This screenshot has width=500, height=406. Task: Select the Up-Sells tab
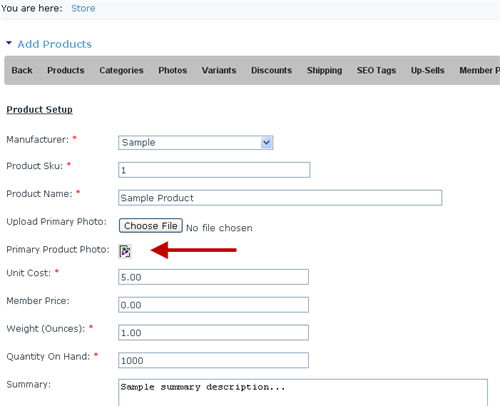tap(428, 70)
